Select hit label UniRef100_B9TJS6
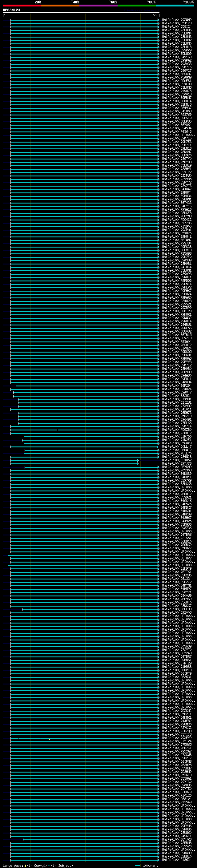 pos(177,464)
